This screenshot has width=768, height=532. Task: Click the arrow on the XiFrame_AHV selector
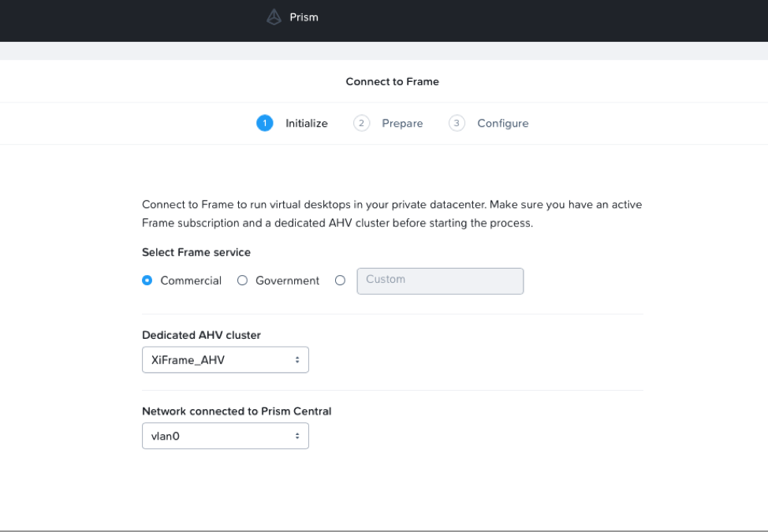(297, 359)
